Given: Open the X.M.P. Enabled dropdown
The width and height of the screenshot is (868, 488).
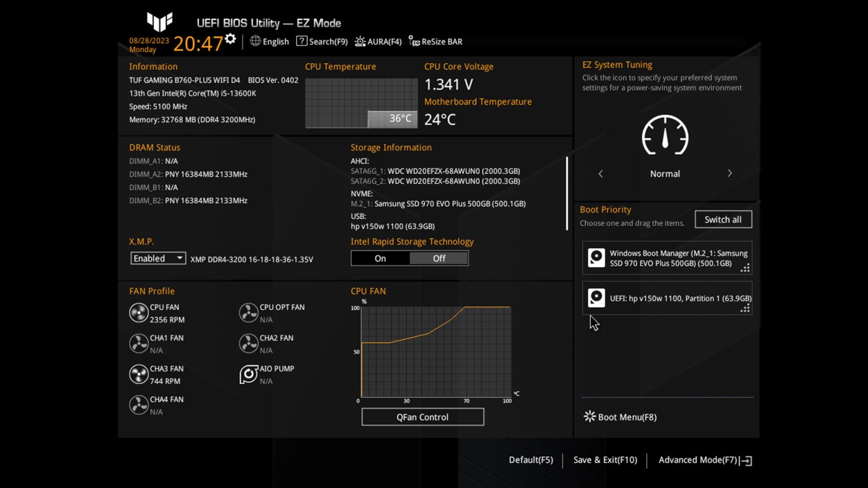Looking at the screenshot, I should click(x=158, y=258).
